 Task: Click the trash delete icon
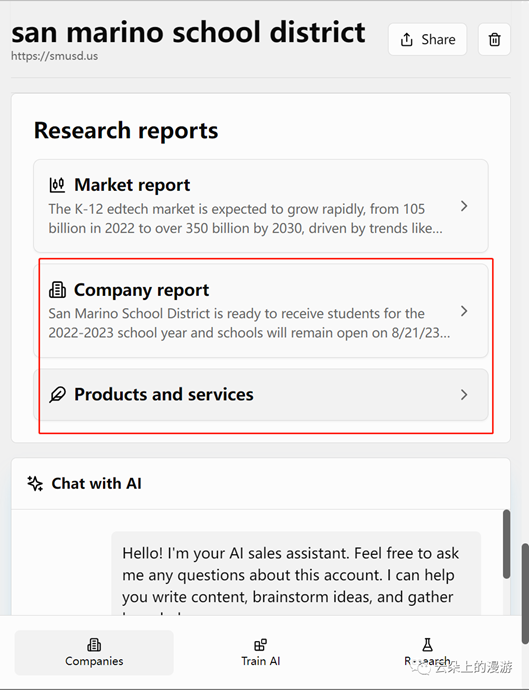pyautogui.click(x=494, y=40)
